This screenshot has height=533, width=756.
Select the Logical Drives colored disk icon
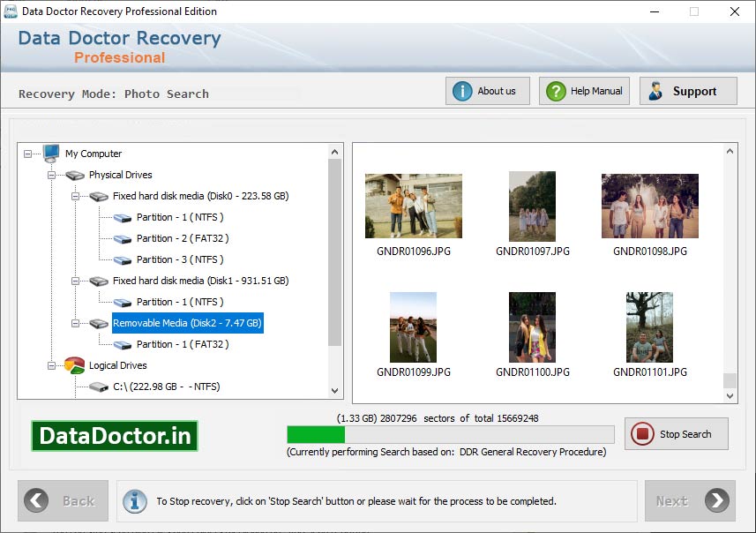(75, 365)
